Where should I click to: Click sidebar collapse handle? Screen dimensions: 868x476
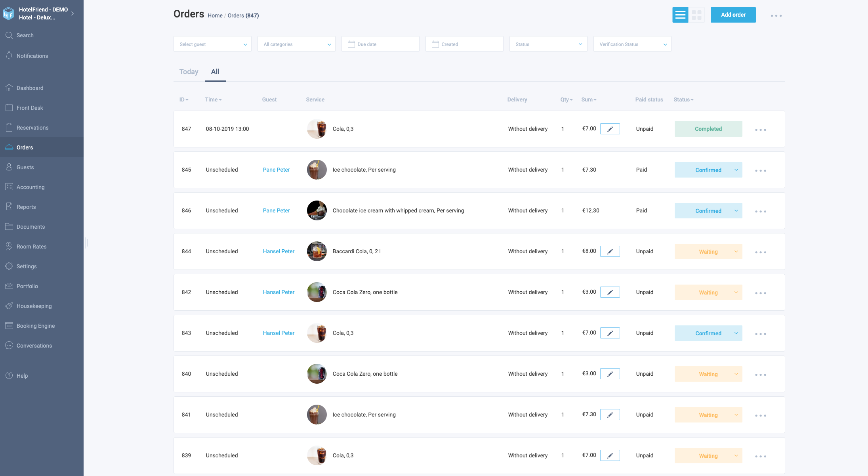tap(87, 243)
